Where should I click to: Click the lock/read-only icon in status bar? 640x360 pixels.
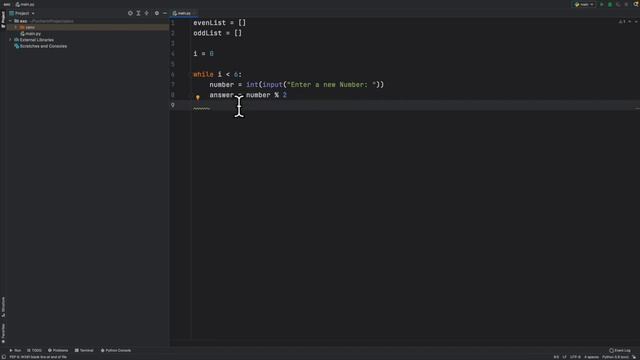pos(635,357)
